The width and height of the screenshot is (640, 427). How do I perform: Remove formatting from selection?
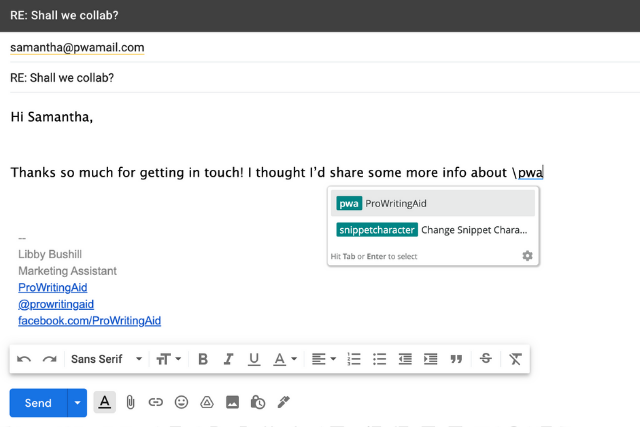(x=515, y=359)
